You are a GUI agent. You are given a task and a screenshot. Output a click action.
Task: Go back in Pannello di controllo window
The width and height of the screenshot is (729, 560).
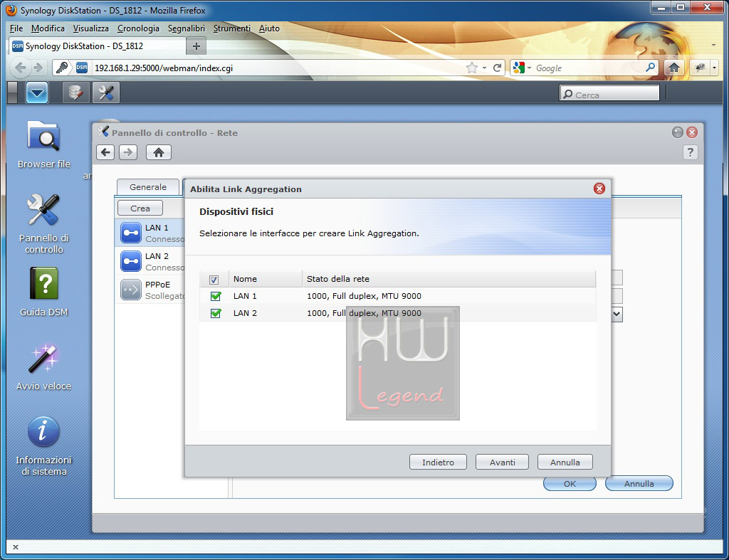click(x=105, y=152)
